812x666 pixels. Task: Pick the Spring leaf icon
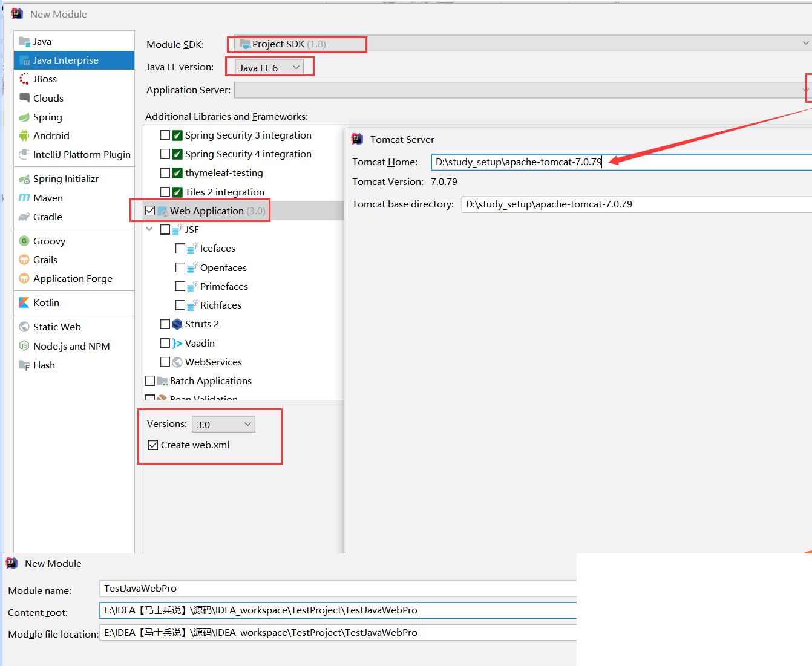pyautogui.click(x=24, y=117)
